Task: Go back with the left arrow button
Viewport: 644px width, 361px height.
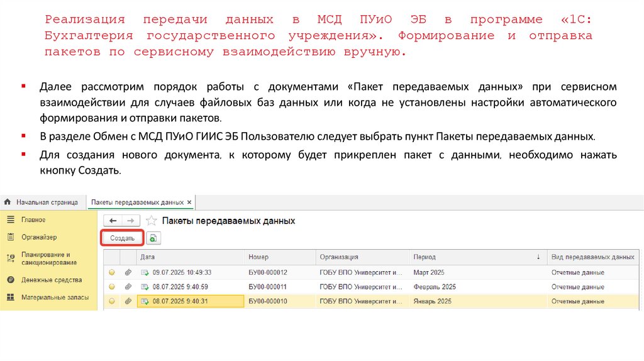Action: click(113, 221)
